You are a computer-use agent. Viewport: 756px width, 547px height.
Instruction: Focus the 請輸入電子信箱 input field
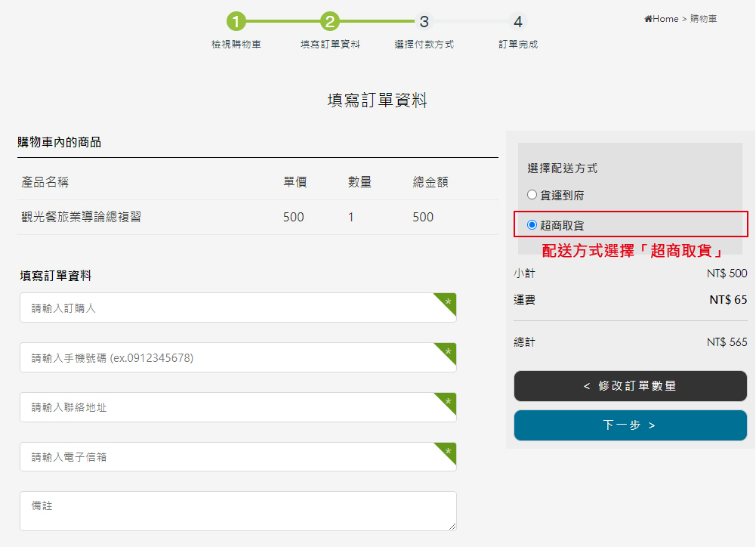coord(238,457)
